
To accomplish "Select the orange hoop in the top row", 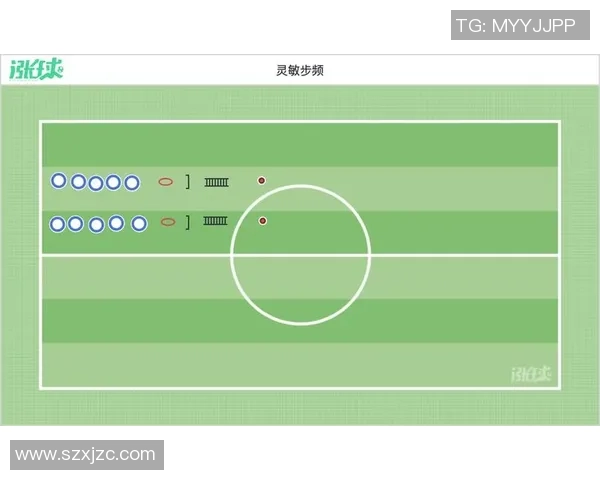I will pyautogui.click(x=166, y=182).
